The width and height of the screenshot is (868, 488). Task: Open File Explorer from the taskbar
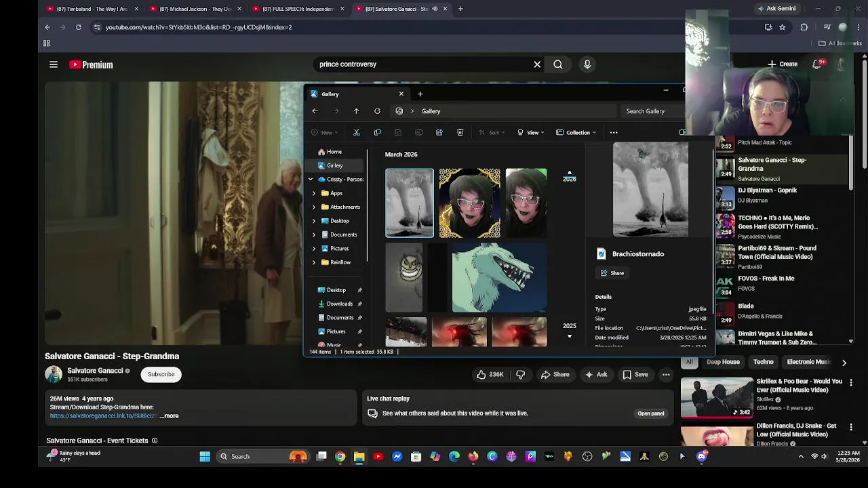(359, 457)
